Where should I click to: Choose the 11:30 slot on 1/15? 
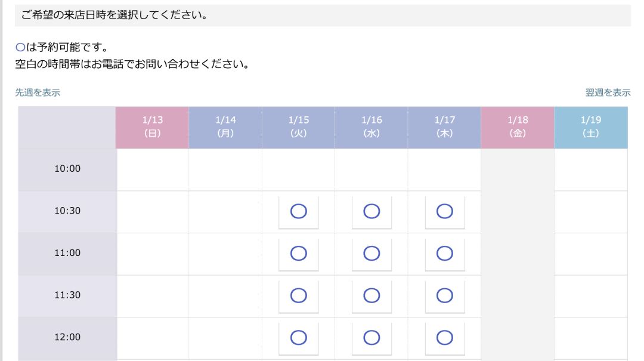(298, 295)
